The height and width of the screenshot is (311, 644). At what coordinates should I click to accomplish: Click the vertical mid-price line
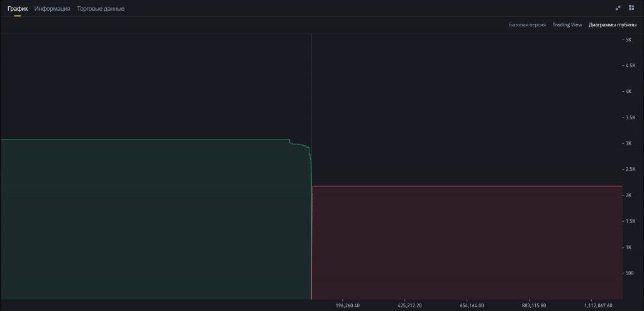point(311,94)
